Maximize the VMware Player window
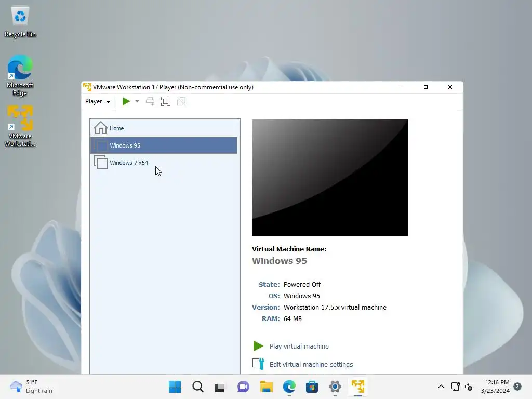The width and height of the screenshot is (532, 399). [426, 87]
